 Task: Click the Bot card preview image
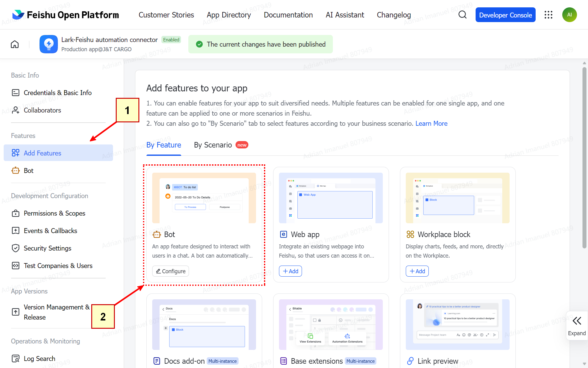204,198
